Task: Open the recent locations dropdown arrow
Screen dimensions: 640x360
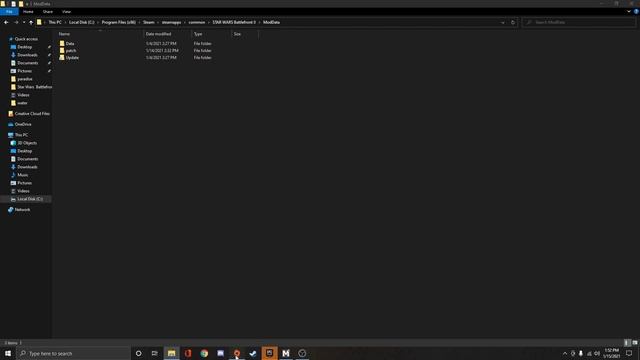Action: (24, 22)
